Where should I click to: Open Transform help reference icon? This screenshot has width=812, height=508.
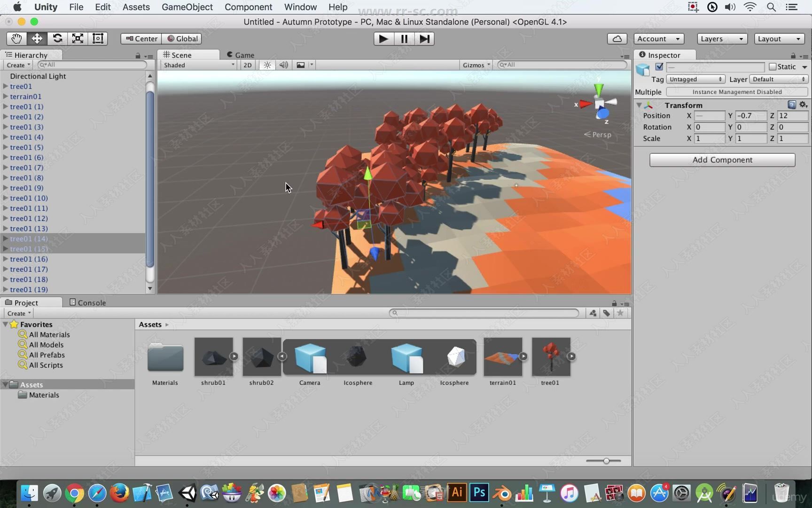coord(792,104)
